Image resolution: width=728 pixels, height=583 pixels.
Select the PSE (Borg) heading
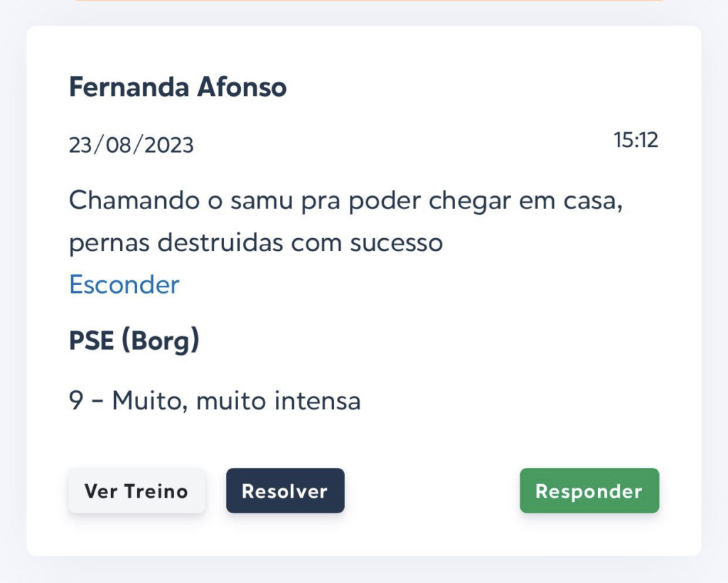[134, 341]
